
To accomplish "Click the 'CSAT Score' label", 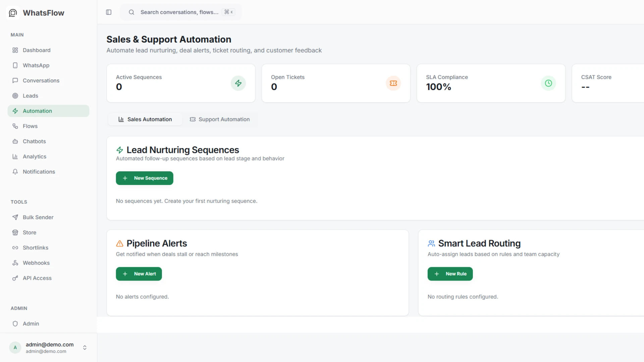I will coord(596,77).
